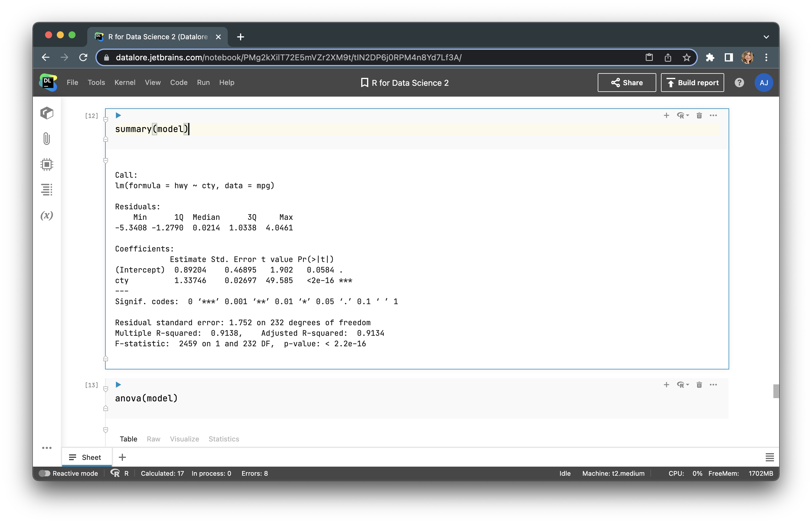Delete cell 13 with the trash icon

click(x=699, y=384)
